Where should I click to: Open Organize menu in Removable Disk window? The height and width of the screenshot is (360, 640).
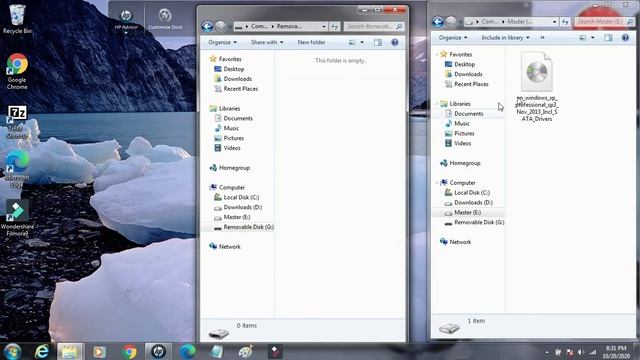222,42
